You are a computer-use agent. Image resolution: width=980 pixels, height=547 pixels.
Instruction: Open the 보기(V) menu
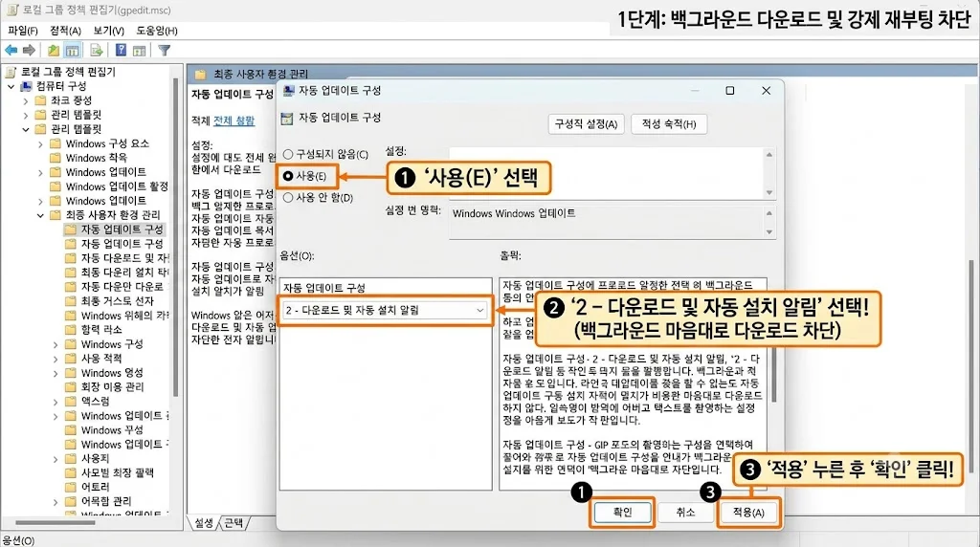click(x=109, y=30)
